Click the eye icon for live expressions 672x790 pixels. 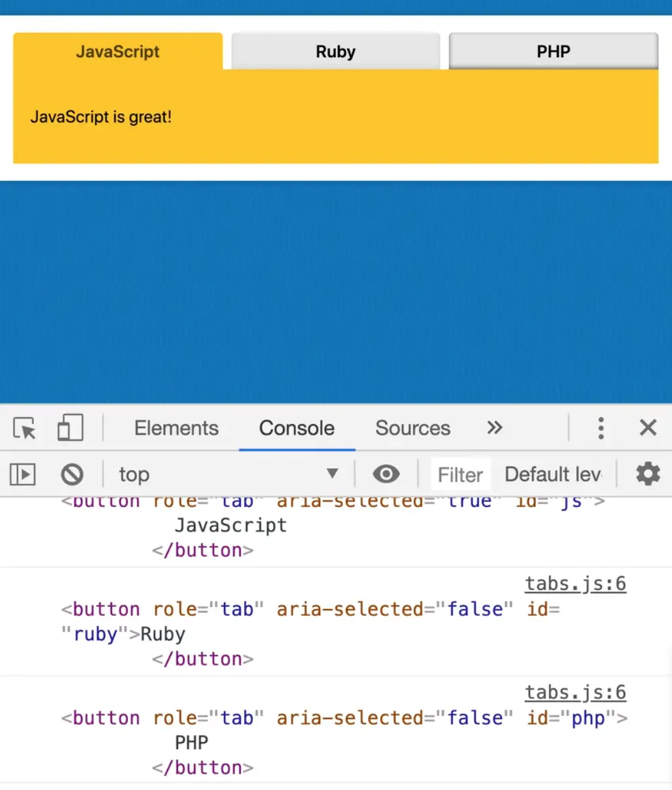point(386,474)
